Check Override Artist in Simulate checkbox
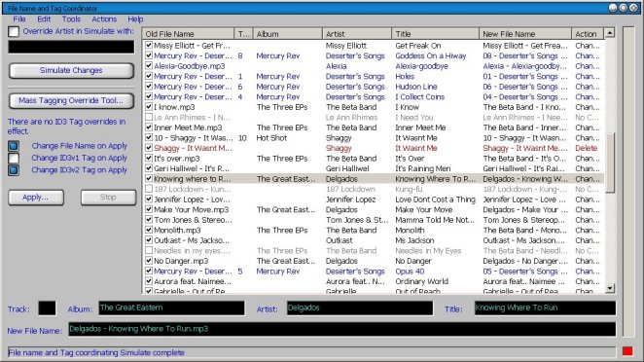The image size is (644, 362). point(14,32)
